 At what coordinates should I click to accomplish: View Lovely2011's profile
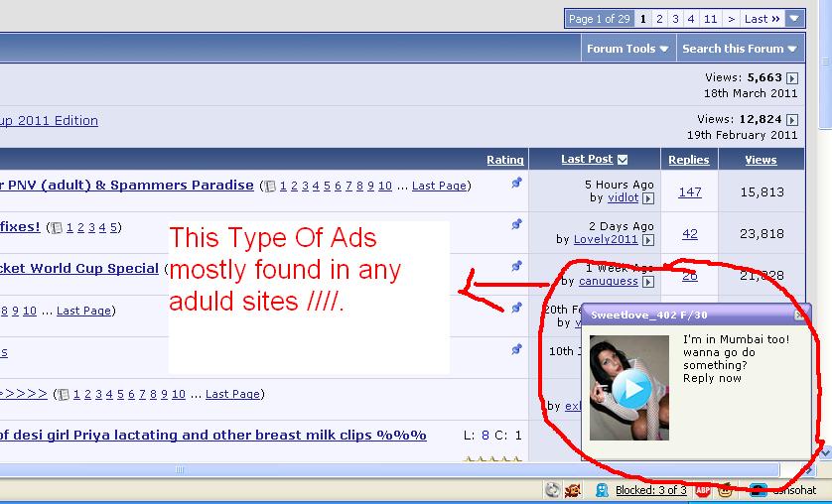pyautogui.click(x=606, y=239)
